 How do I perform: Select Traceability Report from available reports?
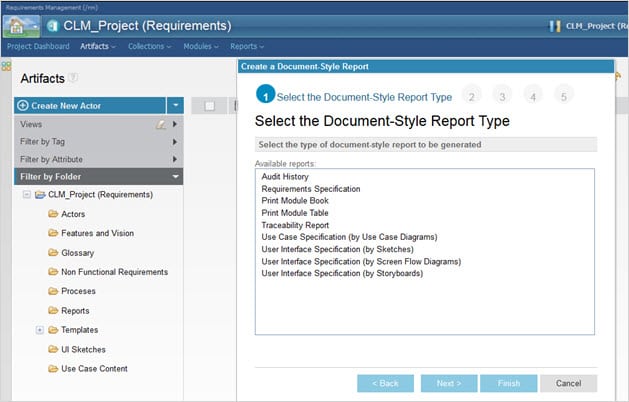click(295, 225)
